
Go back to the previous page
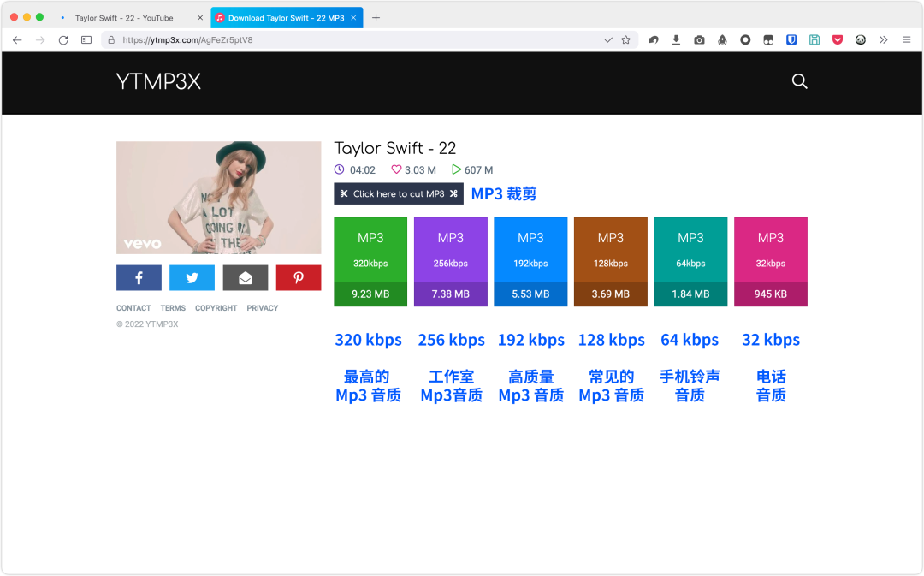[x=17, y=40]
